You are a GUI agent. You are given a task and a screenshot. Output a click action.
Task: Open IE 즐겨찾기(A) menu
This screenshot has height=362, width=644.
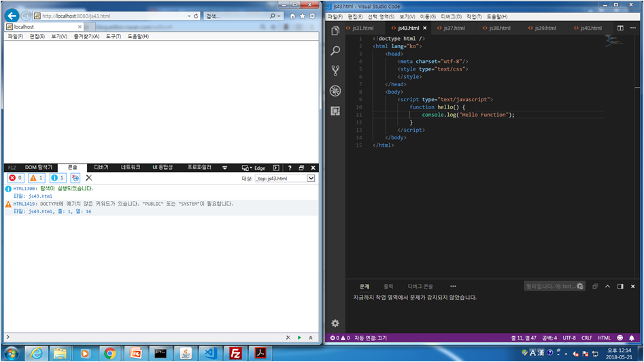tap(86, 36)
